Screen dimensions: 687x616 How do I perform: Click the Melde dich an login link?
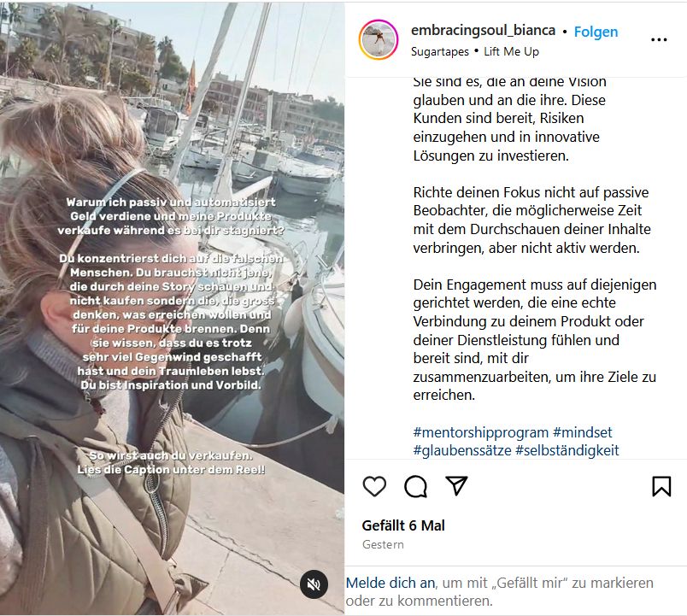click(x=390, y=584)
